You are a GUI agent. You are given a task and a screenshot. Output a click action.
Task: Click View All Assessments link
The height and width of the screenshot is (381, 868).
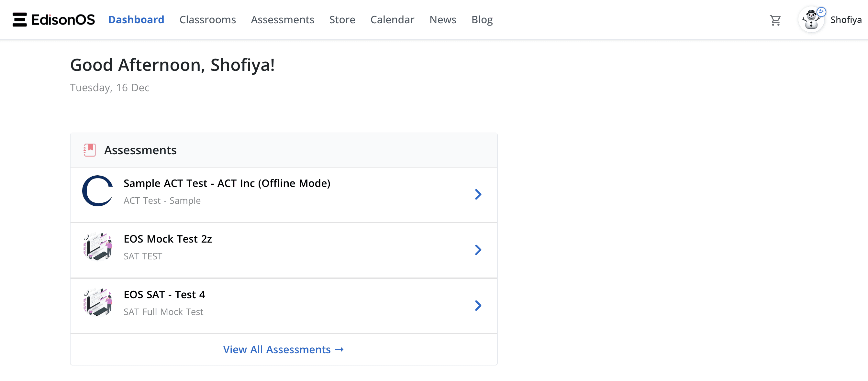pyautogui.click(x=284, y=349)
